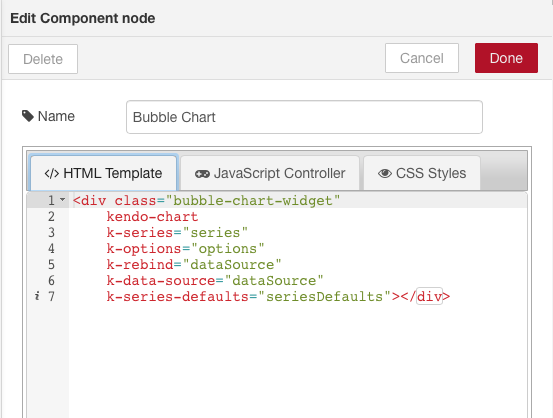Click the code brackets icon on HTML Template tab
This screenshot has height=418, width=553.
coord(51,174)
